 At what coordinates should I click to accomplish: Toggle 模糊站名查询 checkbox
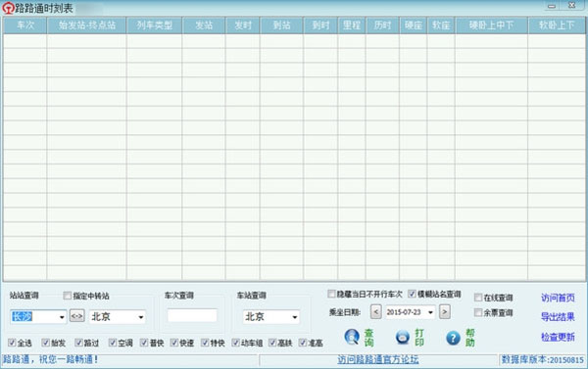(x=412, y=294)
